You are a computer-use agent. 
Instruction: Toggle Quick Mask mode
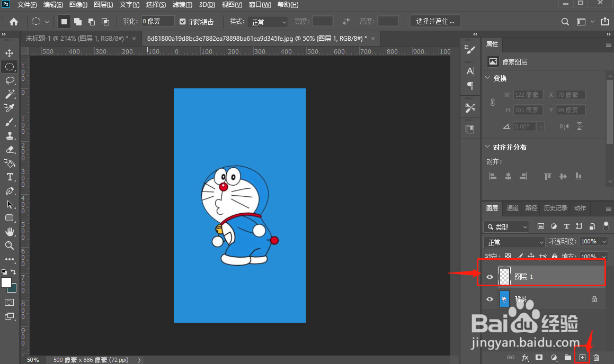[x=10, y=302]
